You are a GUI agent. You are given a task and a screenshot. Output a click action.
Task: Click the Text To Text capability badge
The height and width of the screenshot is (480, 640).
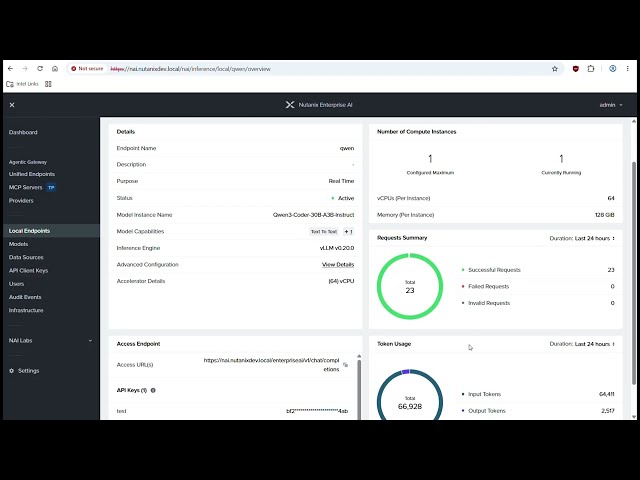tap(324, 231)
